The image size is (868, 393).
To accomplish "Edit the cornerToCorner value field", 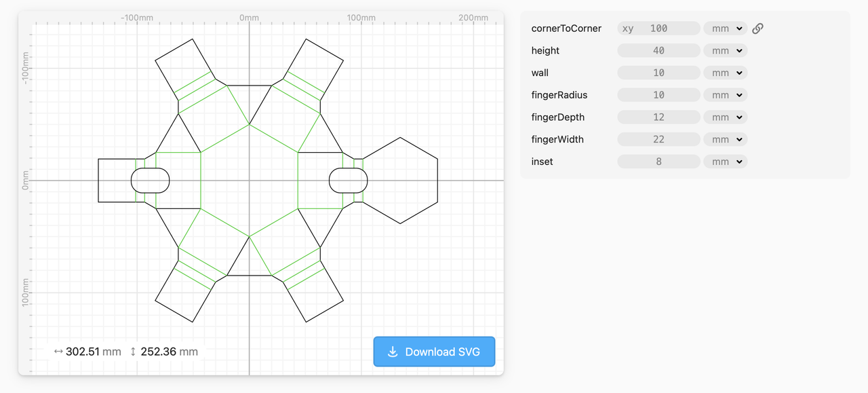I will (x=658, y=29).
